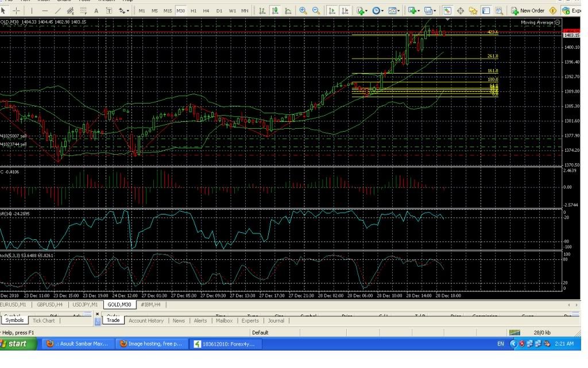Choose the trendline drawing tool
Viewport: 588px width, 368px height.
pyautogui.click(x=57, y=10)
